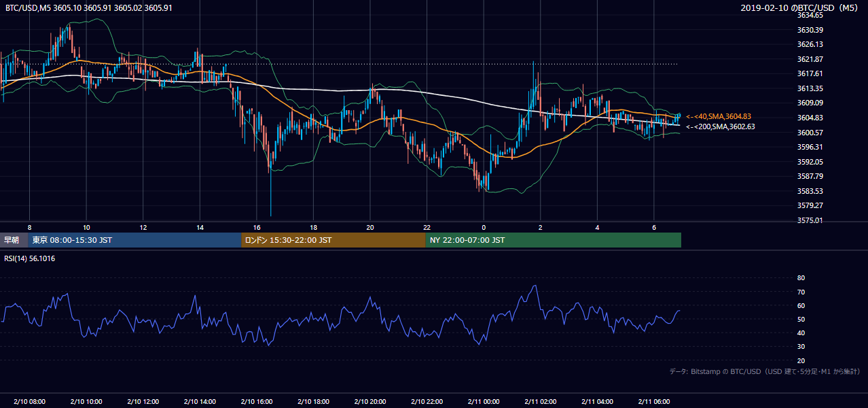The width and height of the screenshot is (868, 408).
Task: Click the 2/11 00:00 date axis label
Action: [x=484, y=402]
